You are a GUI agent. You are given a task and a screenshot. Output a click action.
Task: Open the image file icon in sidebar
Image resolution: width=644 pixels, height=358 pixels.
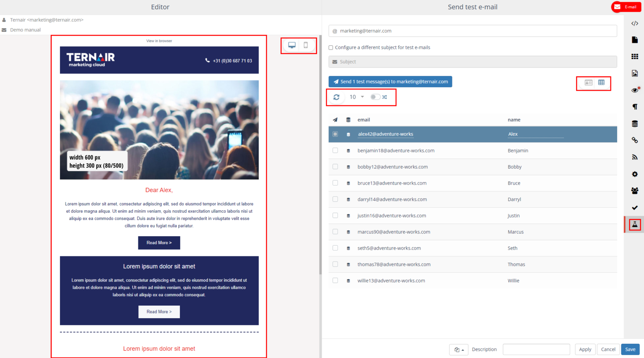(635, 73)
